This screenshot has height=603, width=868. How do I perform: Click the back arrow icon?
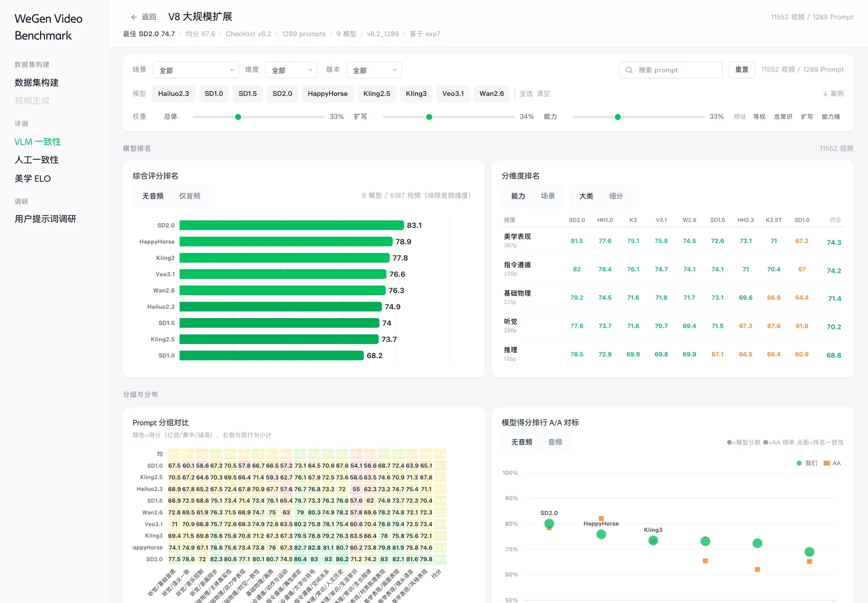point(134,17)
